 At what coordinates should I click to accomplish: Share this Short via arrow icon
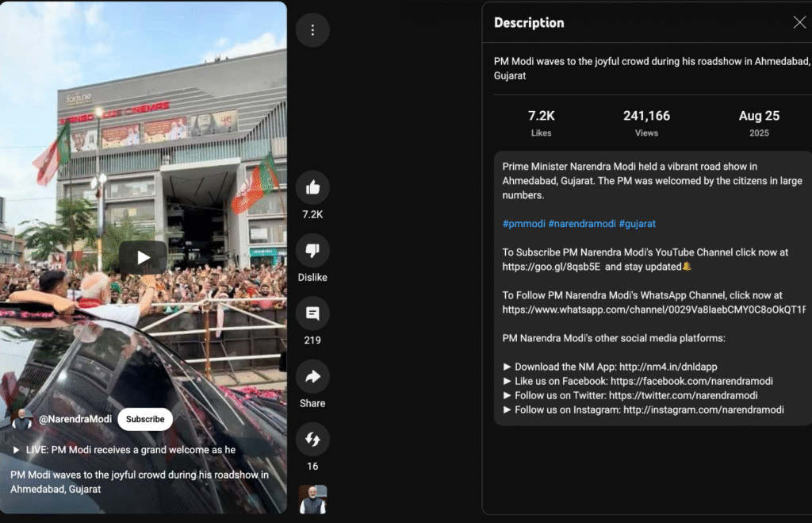click(x=312, y=376)
